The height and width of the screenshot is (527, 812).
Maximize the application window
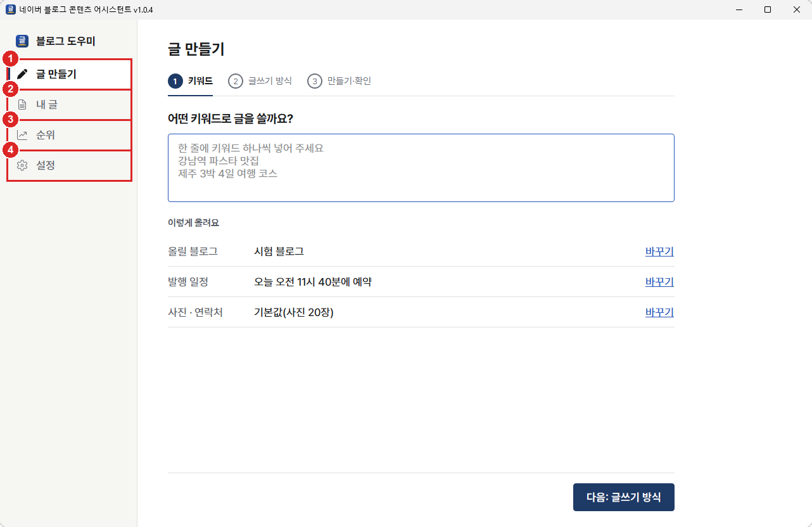[x=768, y=10]
